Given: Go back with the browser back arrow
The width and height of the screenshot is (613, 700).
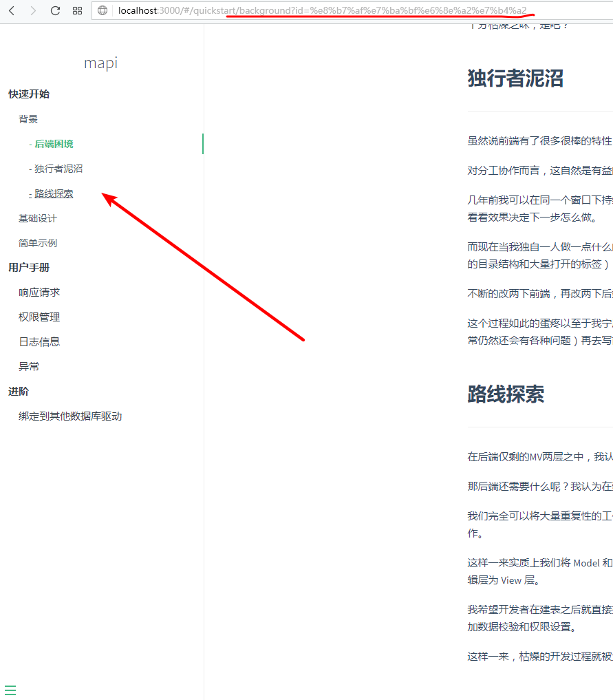Looking at the screenshot, I should (x=12, y=10).
